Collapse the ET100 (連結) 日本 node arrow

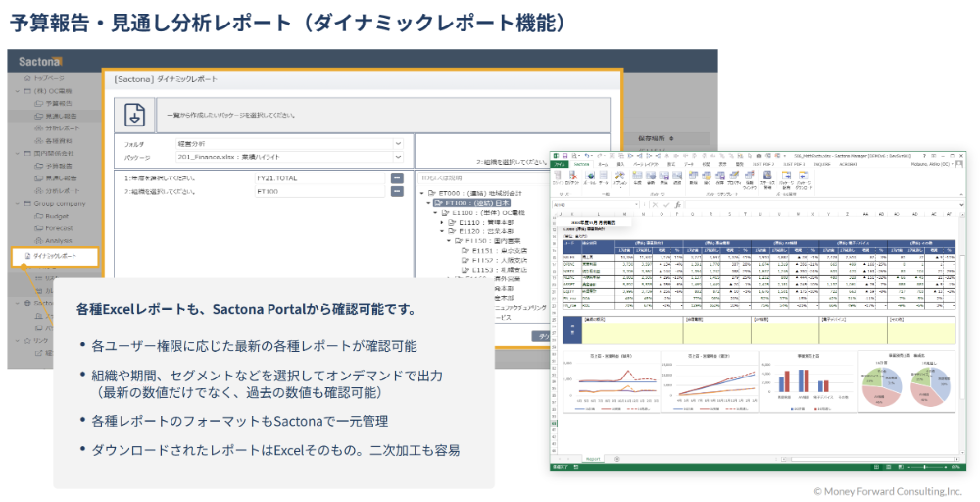tap(429, 203)
